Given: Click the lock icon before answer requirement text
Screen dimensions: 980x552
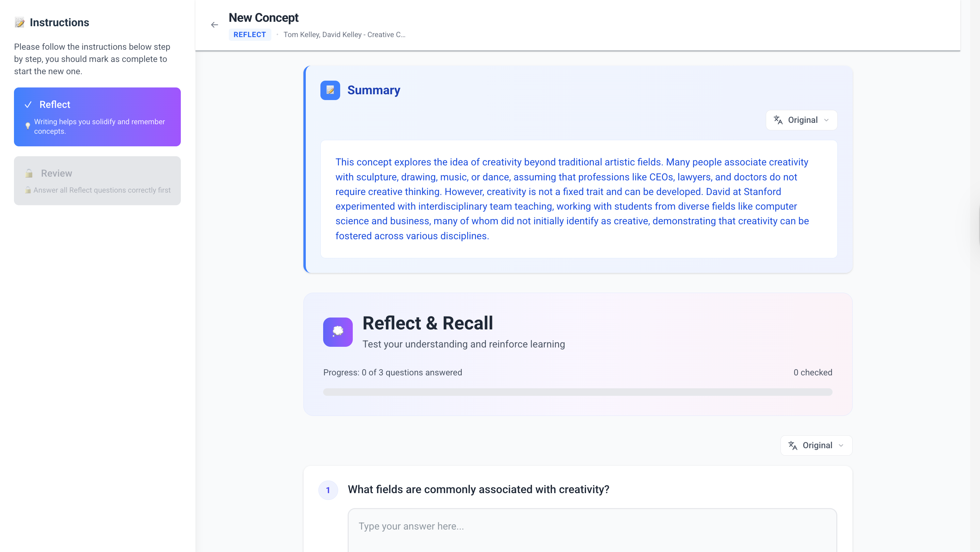Looking at the screenshot, I should [28, 190].
